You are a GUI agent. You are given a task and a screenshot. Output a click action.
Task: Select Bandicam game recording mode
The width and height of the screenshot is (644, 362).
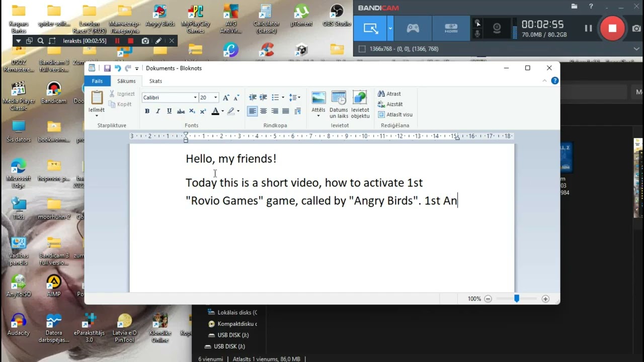coord(413,29)
